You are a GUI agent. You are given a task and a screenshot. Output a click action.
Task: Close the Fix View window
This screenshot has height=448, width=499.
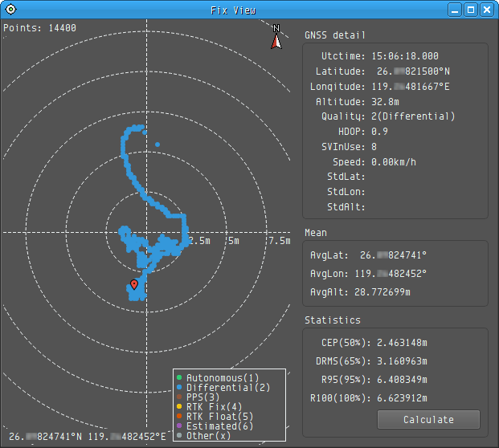(x=487, y=10)
